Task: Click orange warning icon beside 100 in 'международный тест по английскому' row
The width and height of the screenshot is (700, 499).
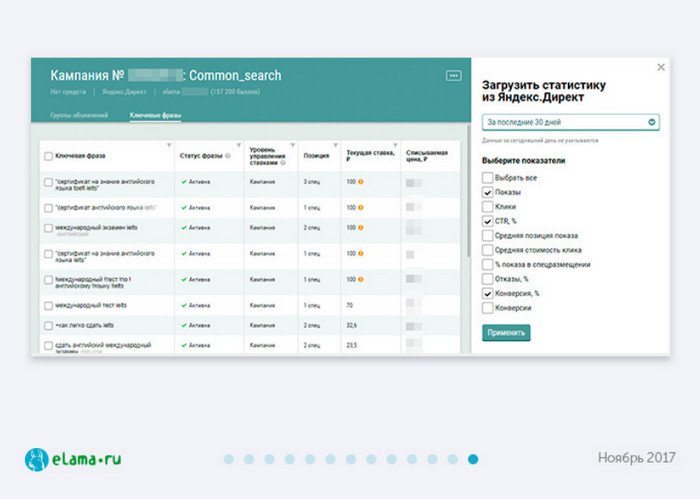Action: point(361,279)
